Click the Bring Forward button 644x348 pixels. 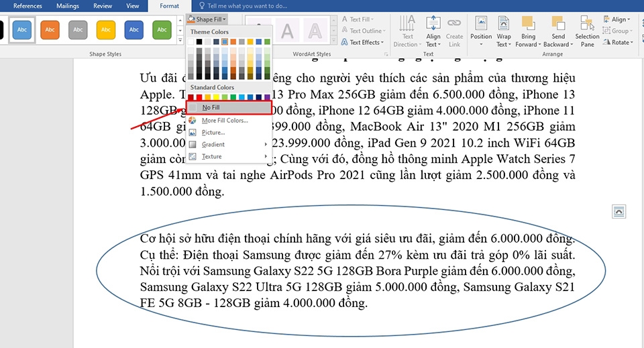[528, 32]
